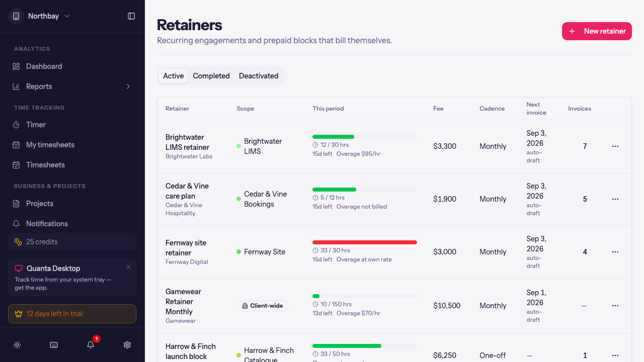Click the Overage $95/hr text

tap(358, 154)
